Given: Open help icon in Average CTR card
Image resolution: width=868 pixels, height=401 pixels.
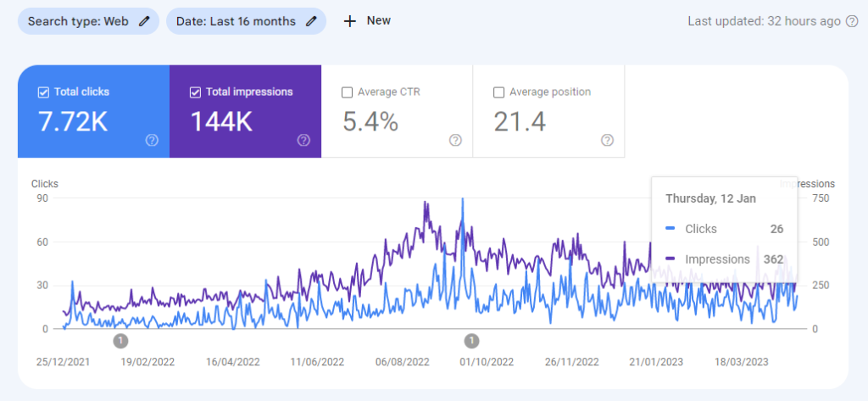Looking at the screenshot, I should tap(455, 140).
